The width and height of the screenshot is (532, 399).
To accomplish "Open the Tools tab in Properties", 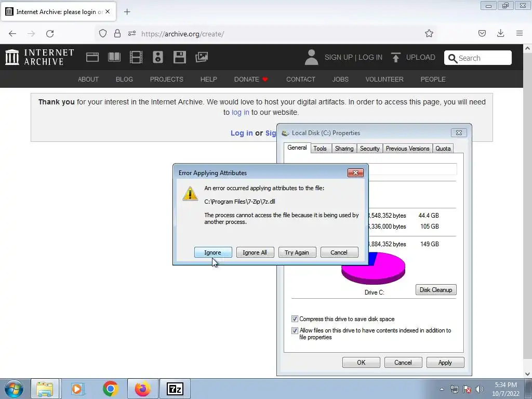I will pyautogui.click(x=320, y=149).
